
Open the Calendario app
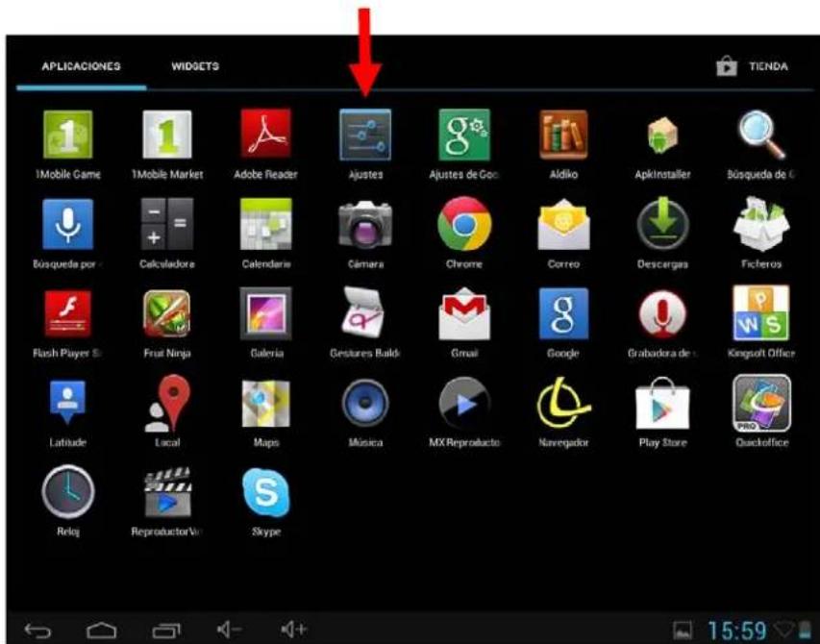pyautogui.click(x=265, y=224)
